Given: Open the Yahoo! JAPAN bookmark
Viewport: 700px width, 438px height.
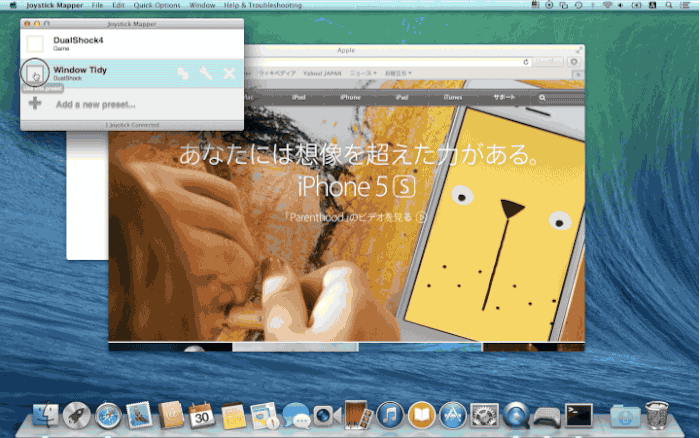Looking at the screenshot, I should pos(322,73).
